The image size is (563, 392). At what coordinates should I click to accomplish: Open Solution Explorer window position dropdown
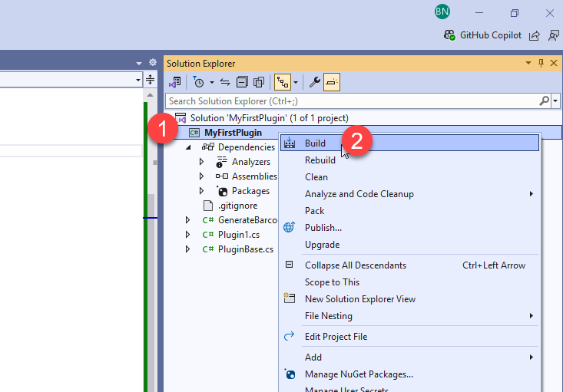tap(528, 63)
